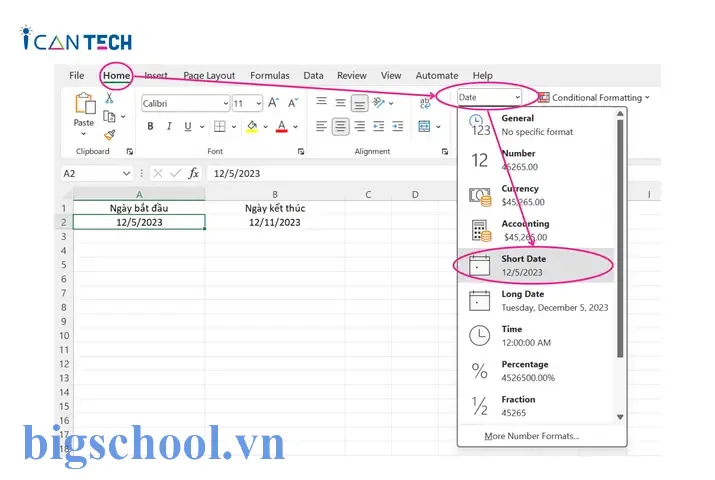Viewport: 715px width, 480px height.
Task: Expand the Name Box A2 dropdown
Action: coord(126,174)
